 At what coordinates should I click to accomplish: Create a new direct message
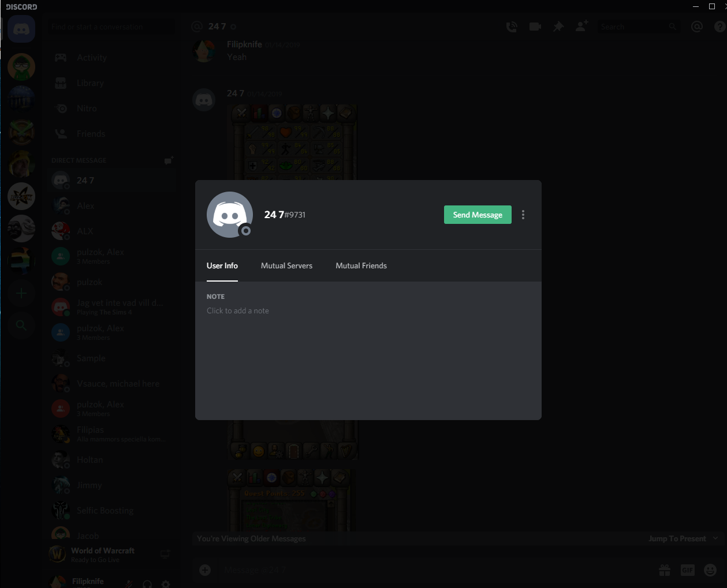[169, 160]
